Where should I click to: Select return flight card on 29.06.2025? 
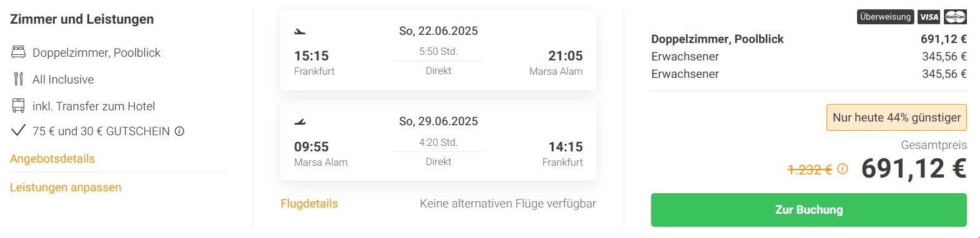click(438, 141)
